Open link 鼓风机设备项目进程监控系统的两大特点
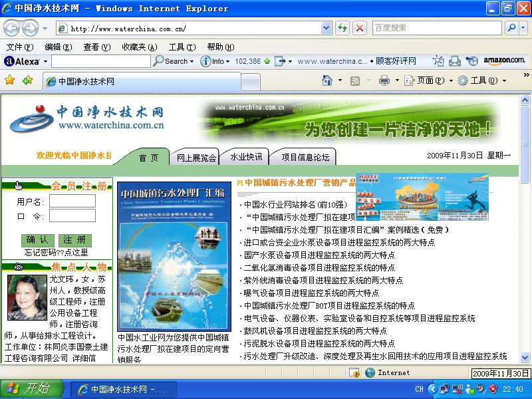Image resolution: width=532 pixels, height=399 pixels. pyautogui.click(x=315, y=331)
